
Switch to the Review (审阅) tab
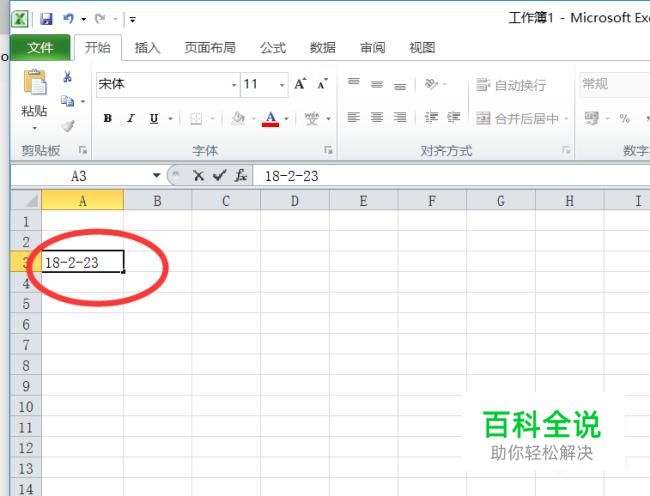[372, 48]
